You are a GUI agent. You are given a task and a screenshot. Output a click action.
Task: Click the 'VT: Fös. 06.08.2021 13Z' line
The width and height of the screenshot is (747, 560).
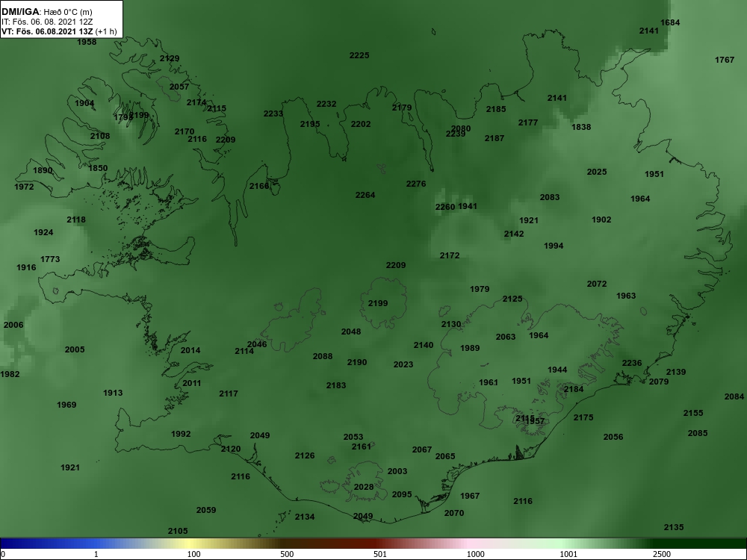[x=48, y=31]
